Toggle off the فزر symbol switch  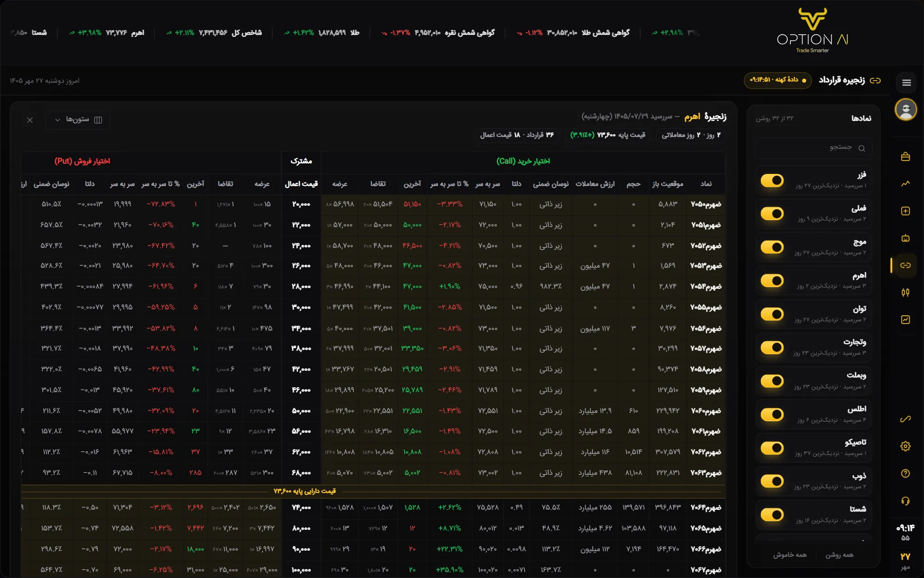[772, 180]
